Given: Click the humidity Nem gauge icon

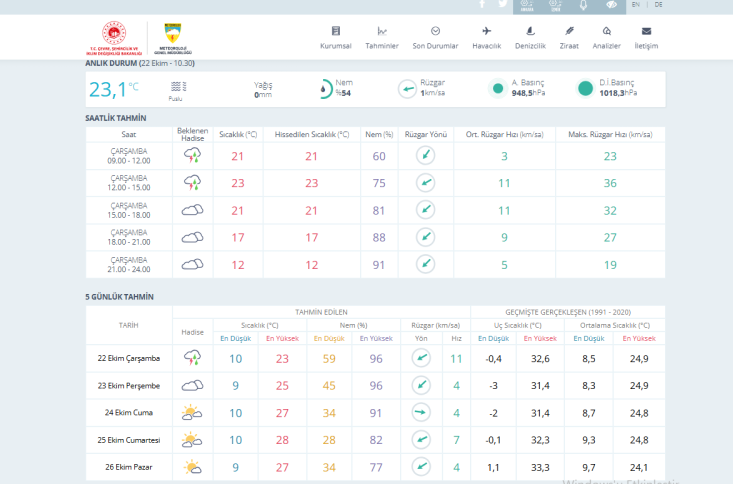Looking at the screenshot, I should click(x=325, y=89).
